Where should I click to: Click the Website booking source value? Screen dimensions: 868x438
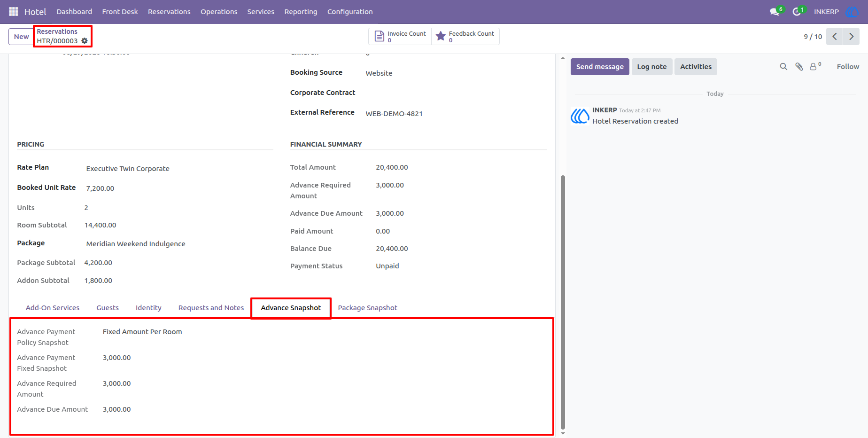[x=379, y=73]
